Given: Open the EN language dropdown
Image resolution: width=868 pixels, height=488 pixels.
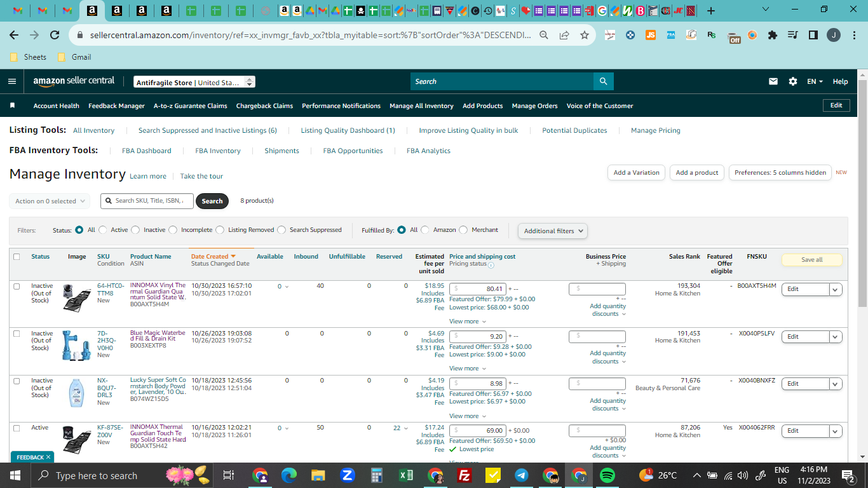Looking at the screenshot, I should [815, 81].
